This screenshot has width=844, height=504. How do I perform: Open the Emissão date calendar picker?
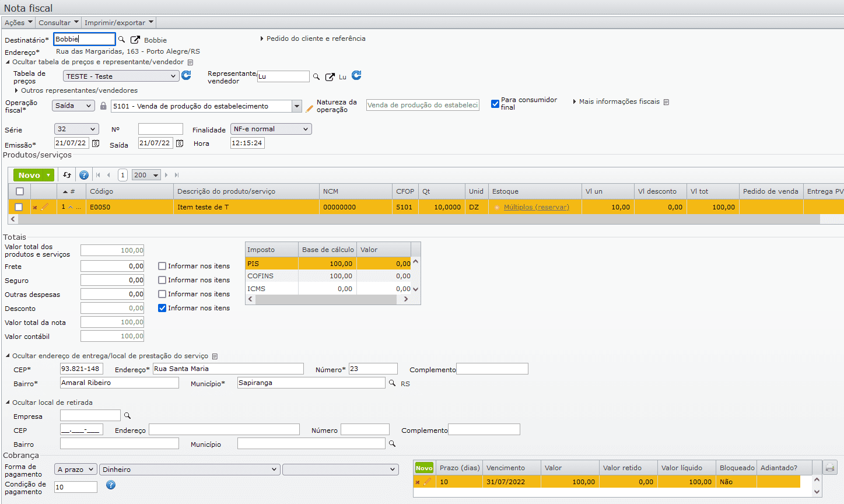96,143
